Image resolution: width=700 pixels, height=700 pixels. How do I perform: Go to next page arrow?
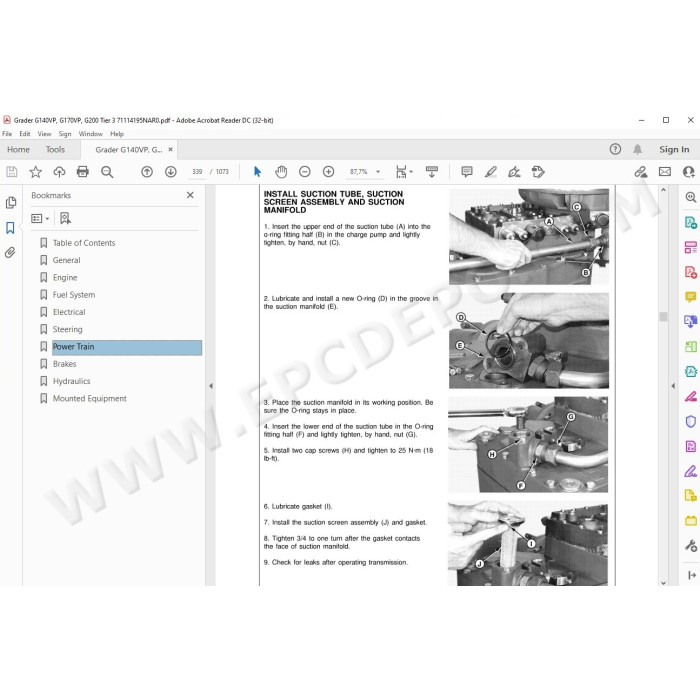point(171,172)
